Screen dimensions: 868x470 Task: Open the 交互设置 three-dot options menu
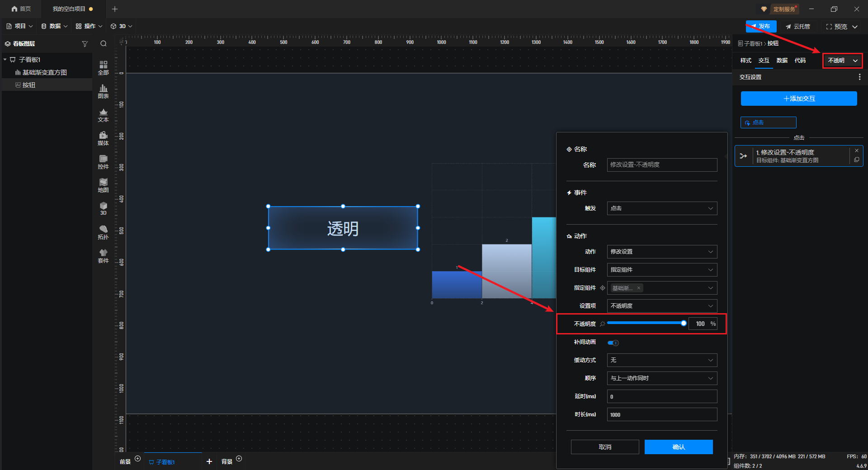tap(859, 77)
